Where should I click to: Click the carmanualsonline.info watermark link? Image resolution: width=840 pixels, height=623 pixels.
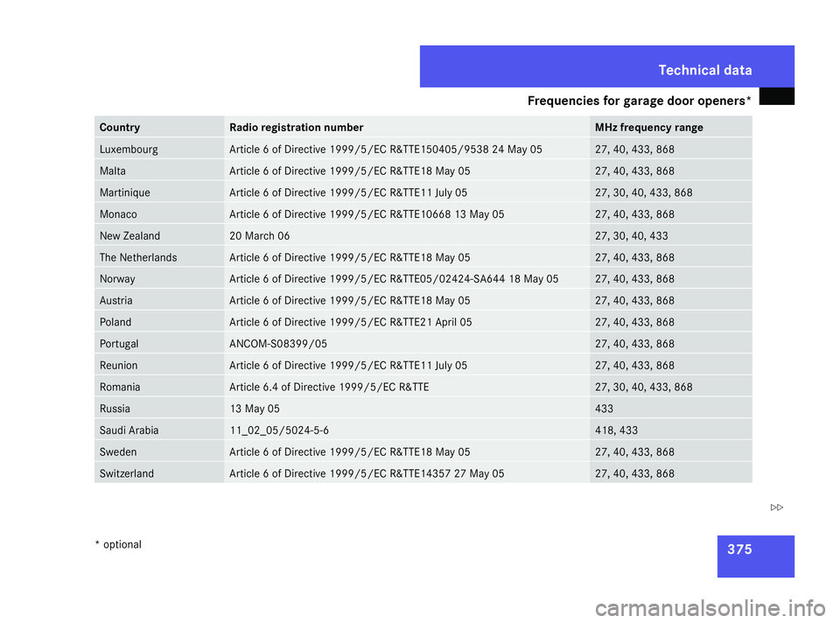[x=710, y=608]
